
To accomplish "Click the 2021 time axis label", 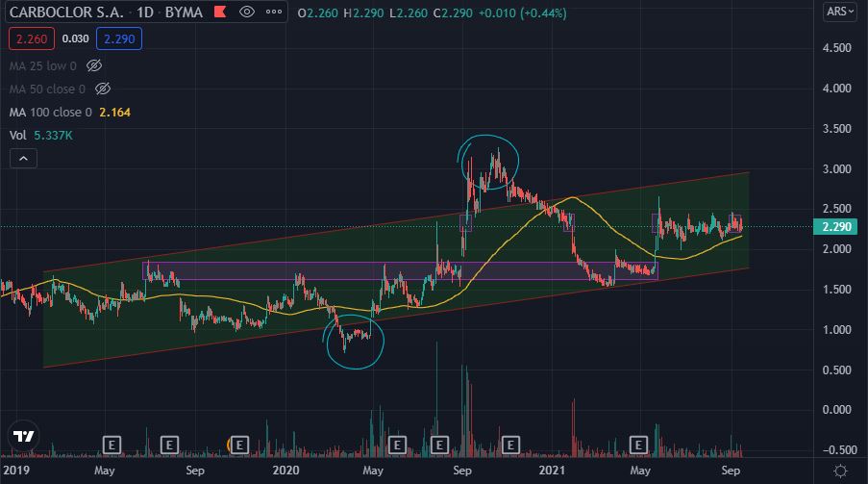I will (x=552, y=471).
